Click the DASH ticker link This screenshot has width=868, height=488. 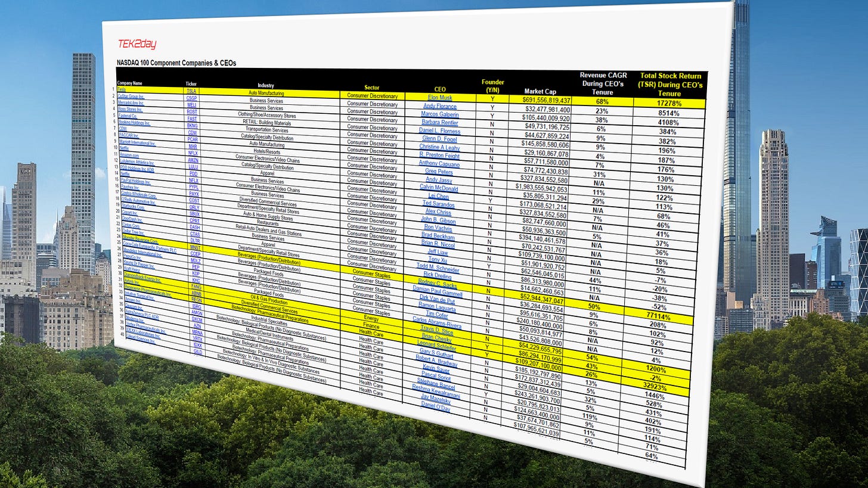(195, 227)
